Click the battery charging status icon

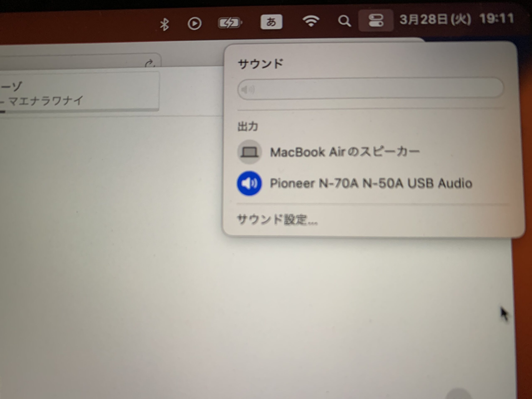click(230, 23)
